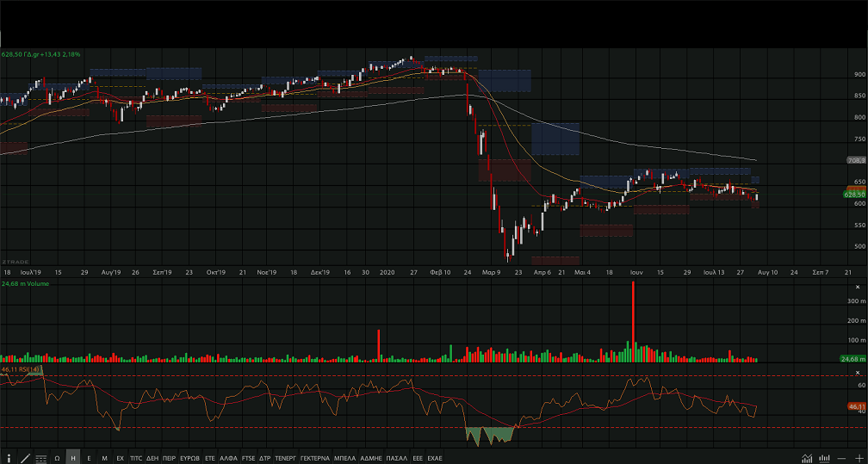Select the M monthly timeframe button
This screenshot has width=868, height=464.
(105, 459)
